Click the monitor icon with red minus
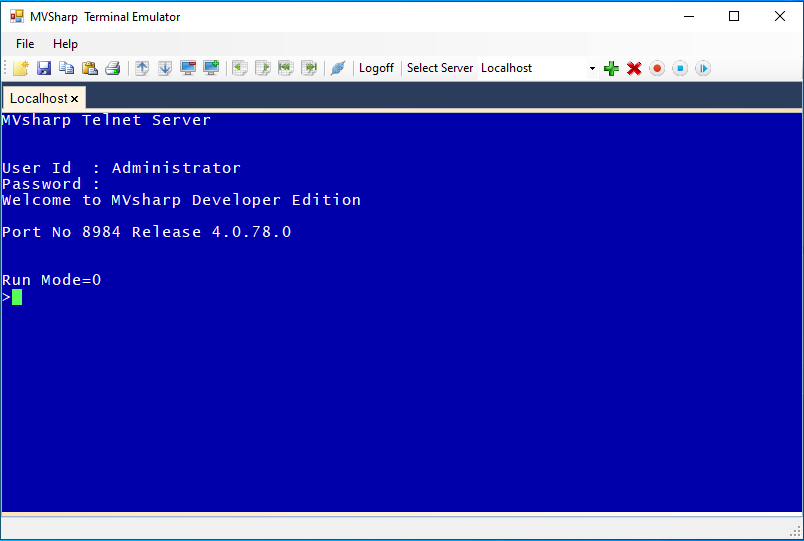Image resolution: width=804 pixels, height=541 pixels. (188, 68)
